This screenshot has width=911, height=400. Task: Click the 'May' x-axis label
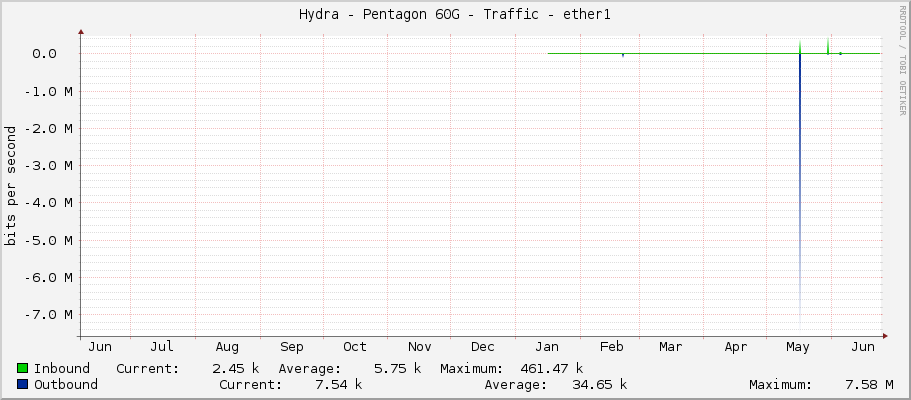click(798, 347)
